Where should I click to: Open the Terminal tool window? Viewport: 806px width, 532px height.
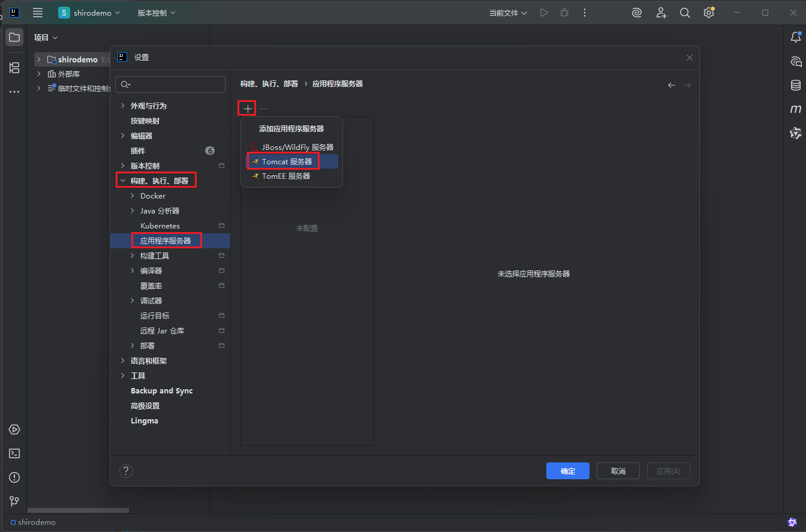pyautogui.click(x=14, y=453)
